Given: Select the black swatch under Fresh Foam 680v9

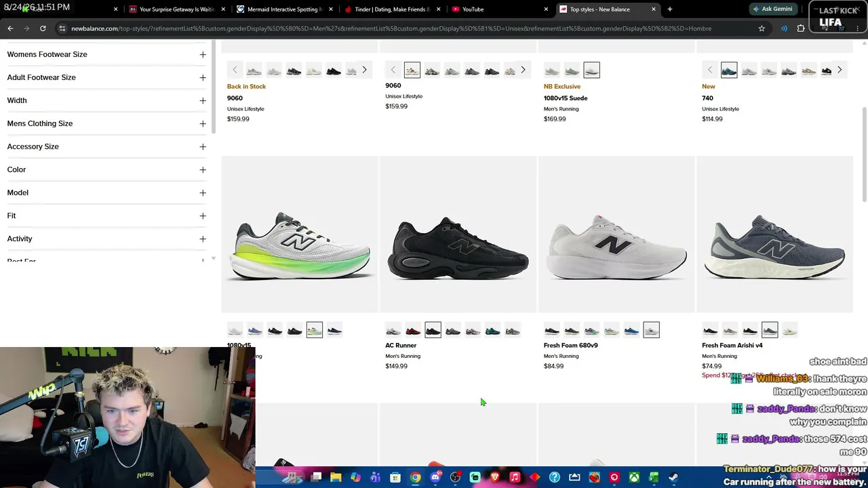Looking at the screenshot, I should (x=552, y=330).
